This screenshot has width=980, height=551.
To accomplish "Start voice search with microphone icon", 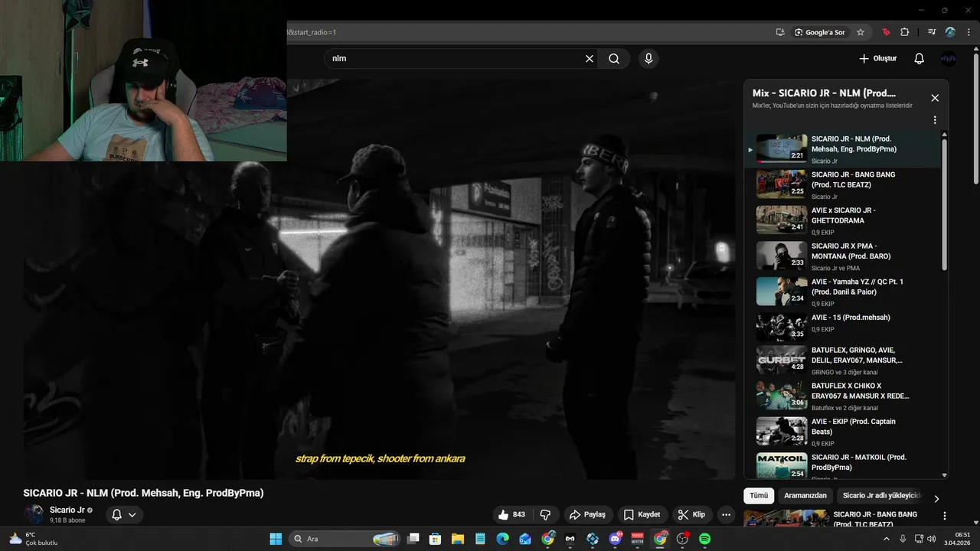I will (648, 59).
